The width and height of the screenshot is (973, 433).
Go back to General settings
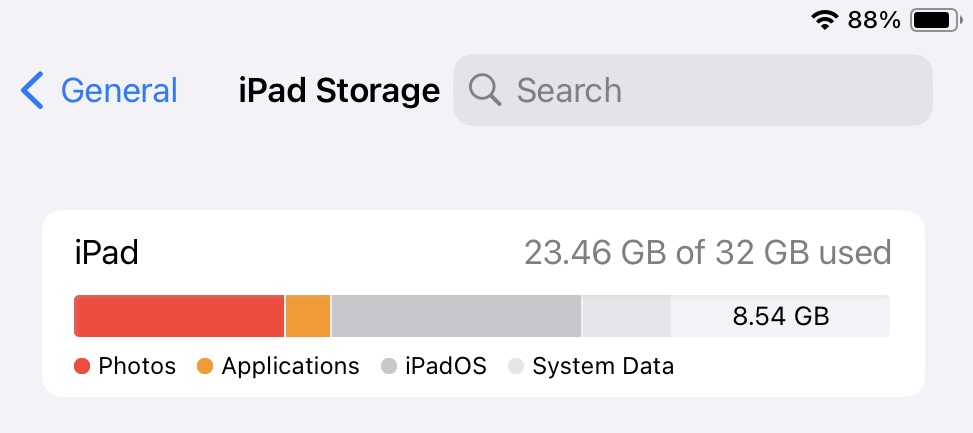click(118, 91)
